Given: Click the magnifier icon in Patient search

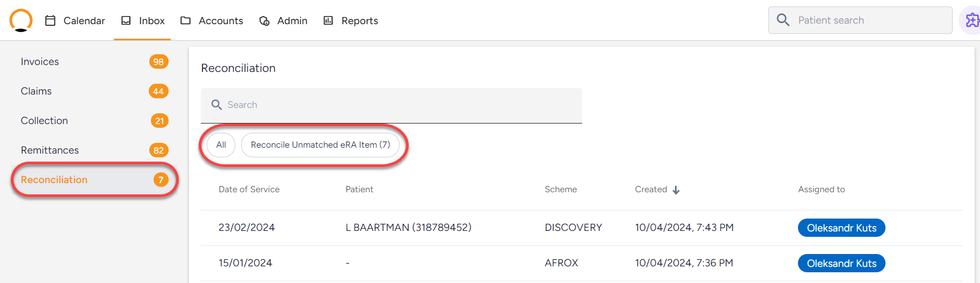Looking at the screenshot, I should coord(783,20).
